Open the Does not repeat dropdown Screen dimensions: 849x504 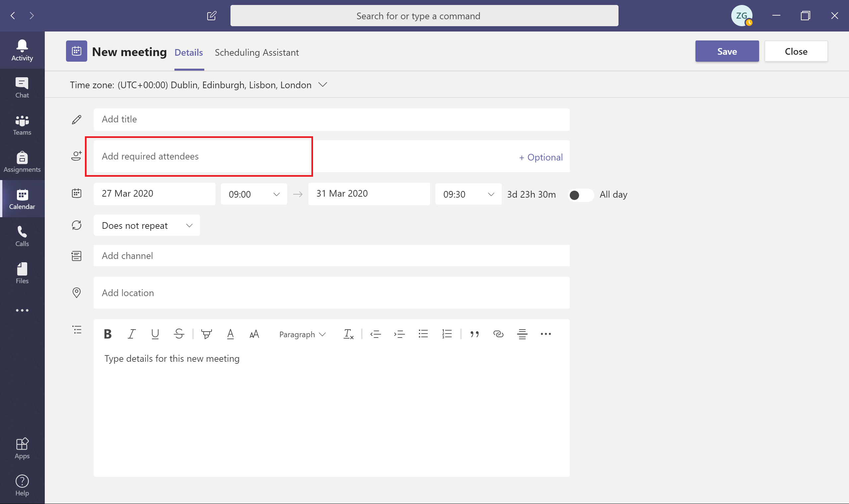(147, 225)
